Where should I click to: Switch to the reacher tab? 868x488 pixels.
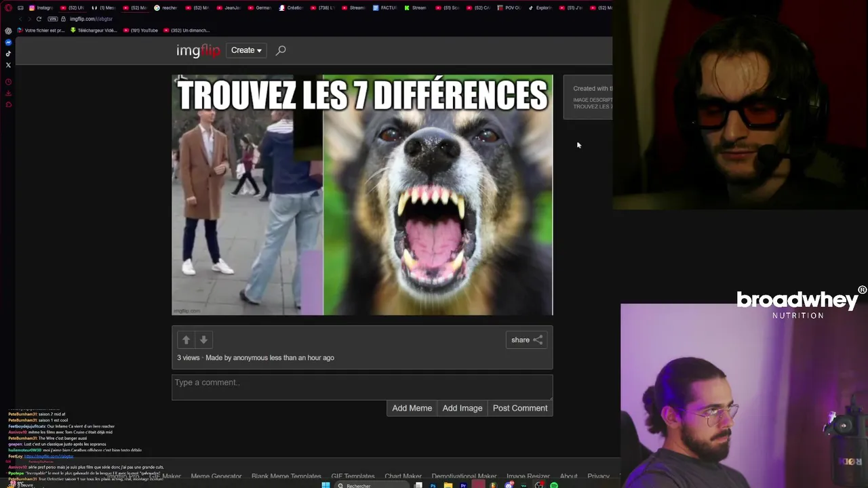165,7
